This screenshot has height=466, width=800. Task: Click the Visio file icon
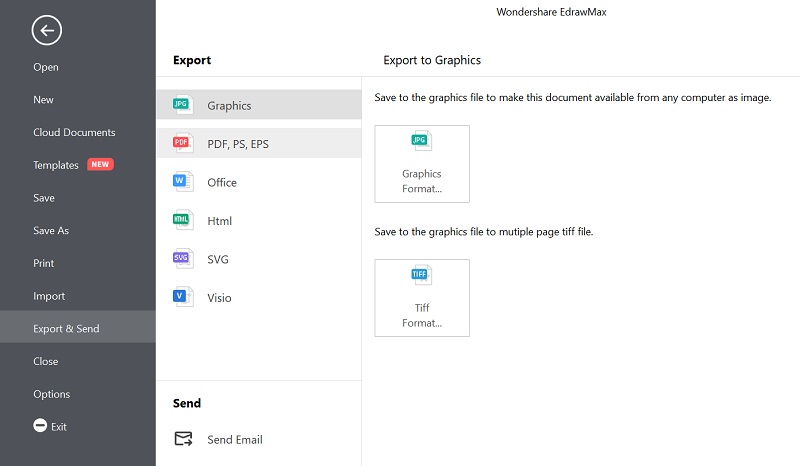click(x=183, y=297)
